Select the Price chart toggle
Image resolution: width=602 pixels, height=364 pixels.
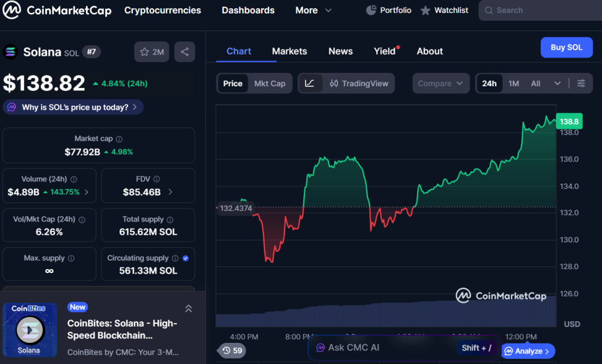(233, 83)
